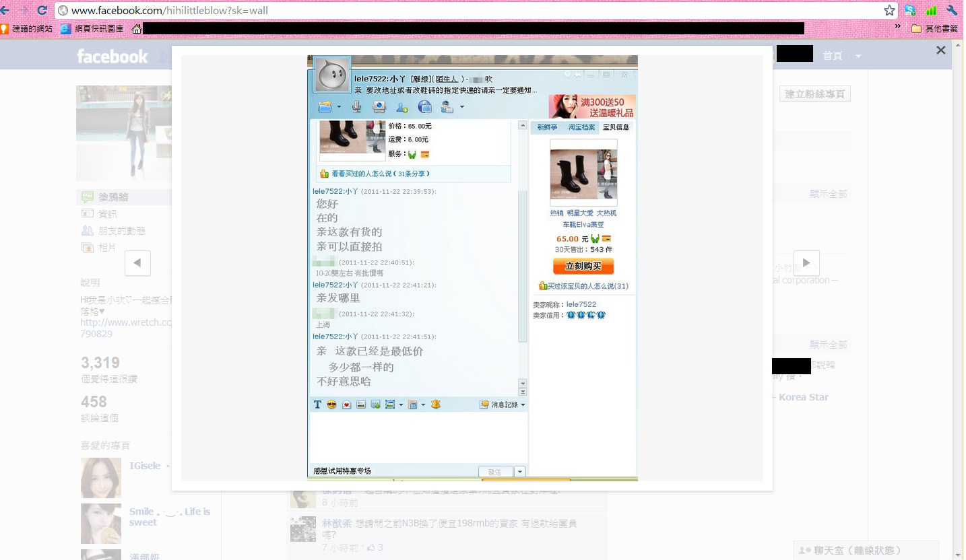966x560 pixels.
Task: Click the T font formatting icon
Action: 317,405
